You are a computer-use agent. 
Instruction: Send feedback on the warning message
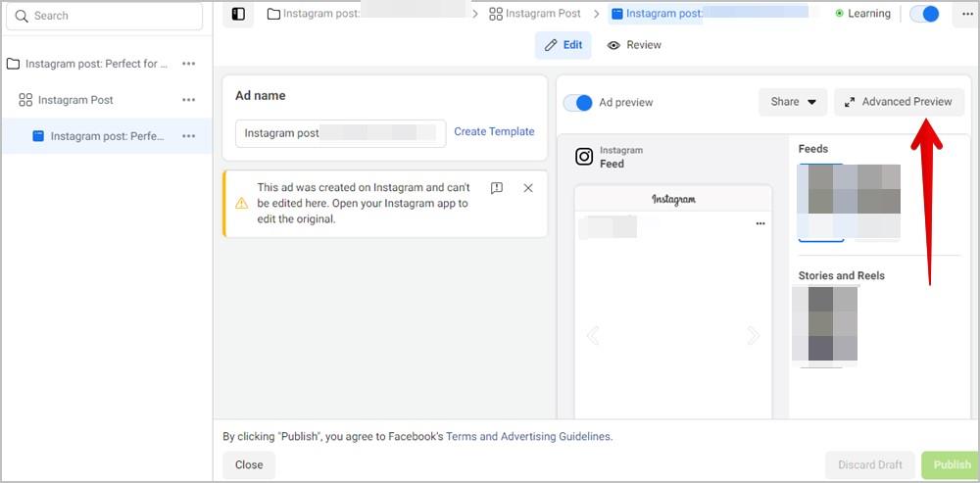coord(497,188)
